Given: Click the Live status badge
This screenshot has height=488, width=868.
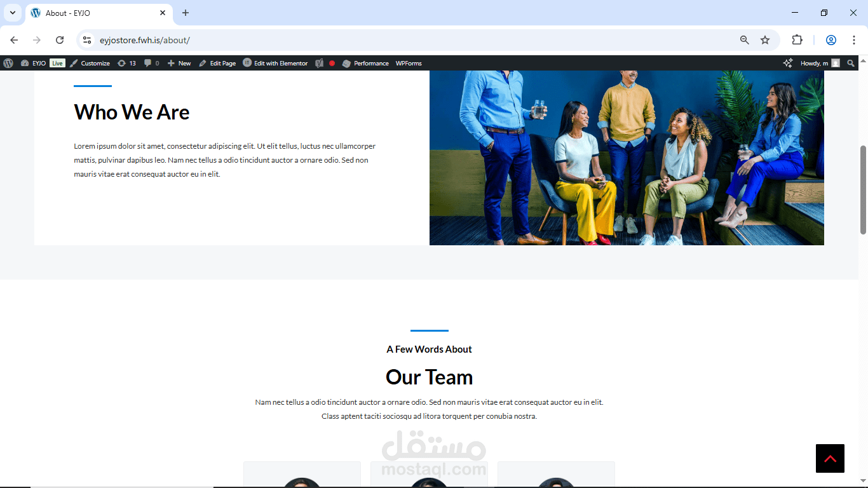Looking at the screenshot, I should (x=57, y=63).
